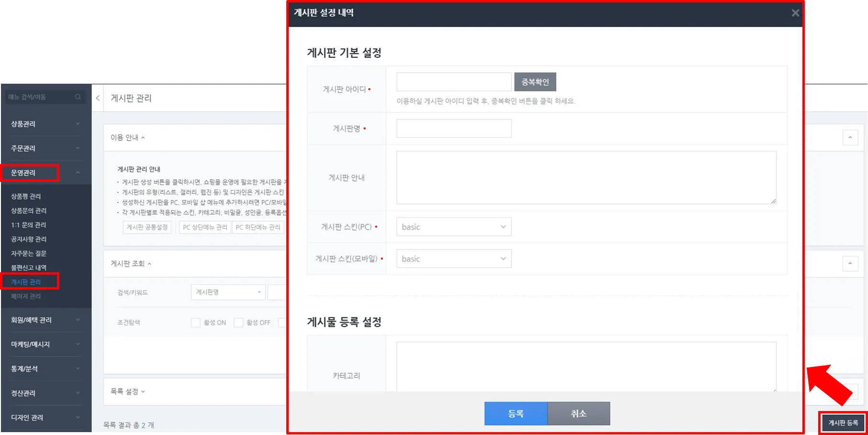Image resolution: width=868 pixels, height=435 pixels.
Task: Click the up-arrow box on the 이용 안내 panel
Action: pyautogui.click(x=850, y=138)
